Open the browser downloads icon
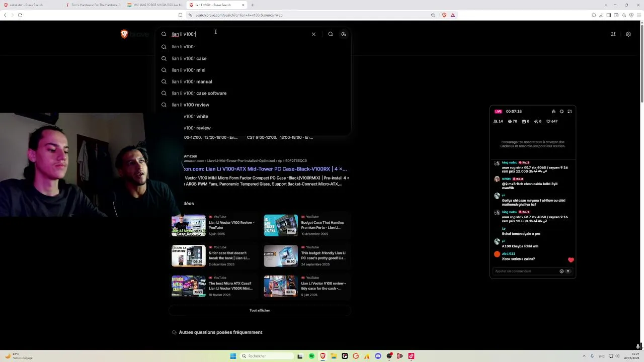 pos(601,15)
